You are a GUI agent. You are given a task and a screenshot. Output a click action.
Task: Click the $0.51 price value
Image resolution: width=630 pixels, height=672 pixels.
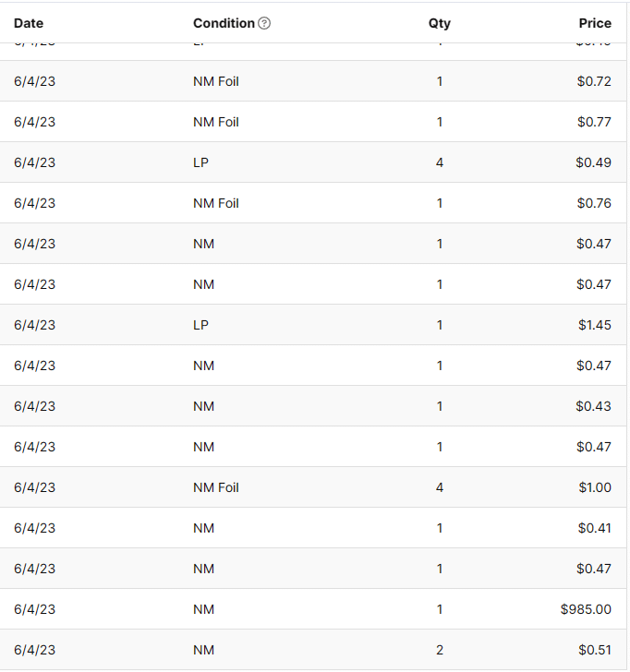pyautogui.click(x=594, y=650)
